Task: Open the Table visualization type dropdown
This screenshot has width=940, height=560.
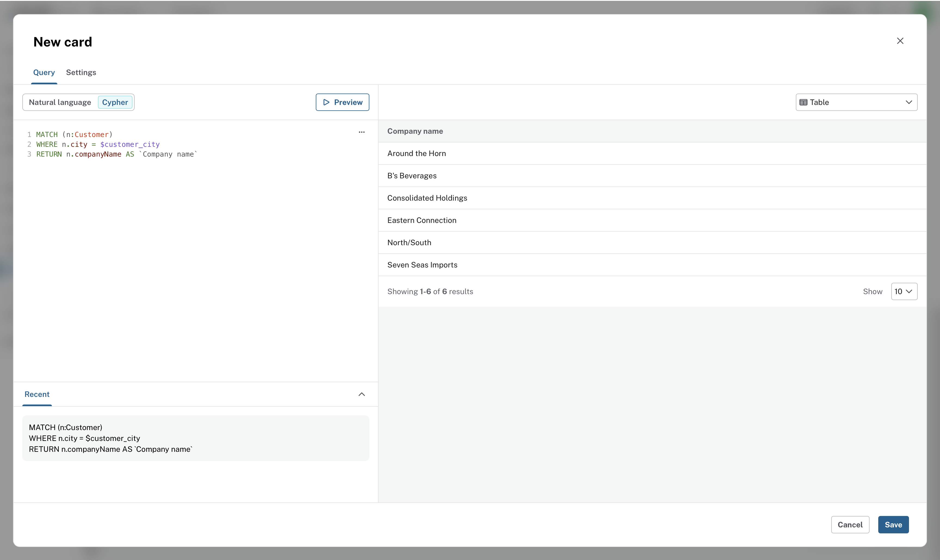Action: click(856, 102)
